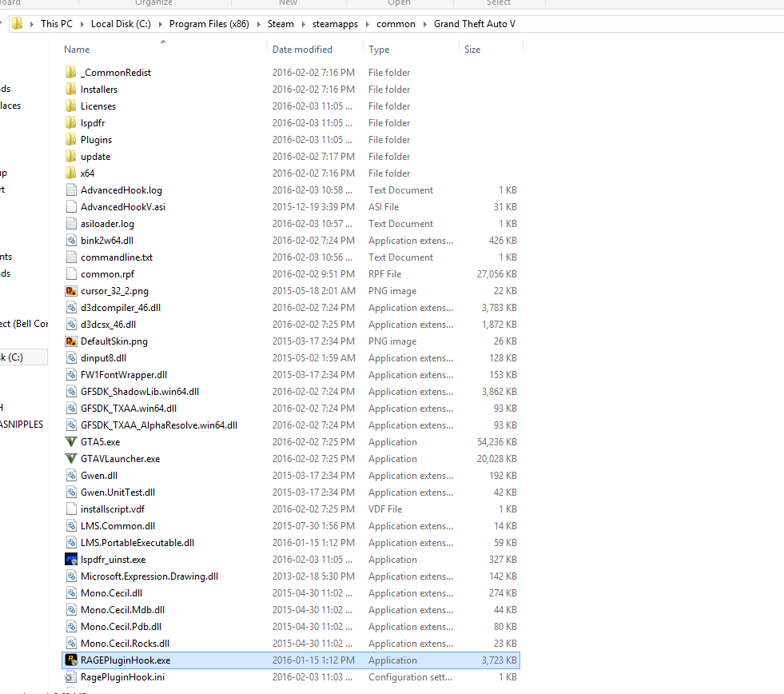The image size is (784, 694).
Task: Click the Gwen.dll file icon
Action: (x=71, y=476)
